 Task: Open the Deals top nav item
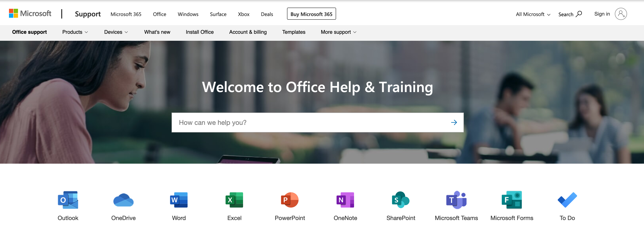[x=267, y=14]
